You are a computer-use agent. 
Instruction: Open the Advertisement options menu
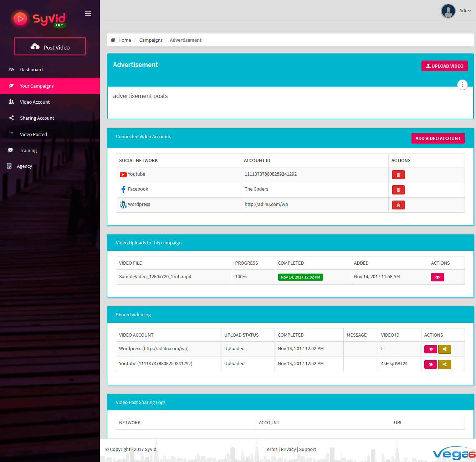coord(462,84)
